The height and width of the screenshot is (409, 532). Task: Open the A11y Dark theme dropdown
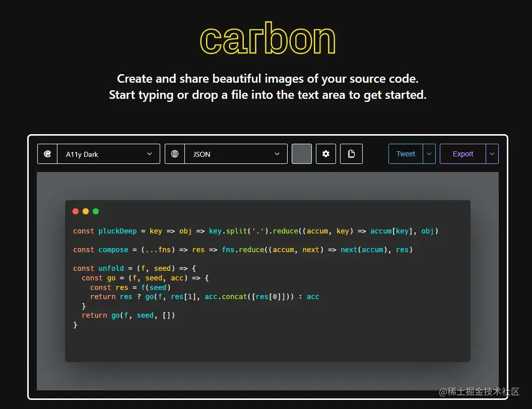[109, 154]
